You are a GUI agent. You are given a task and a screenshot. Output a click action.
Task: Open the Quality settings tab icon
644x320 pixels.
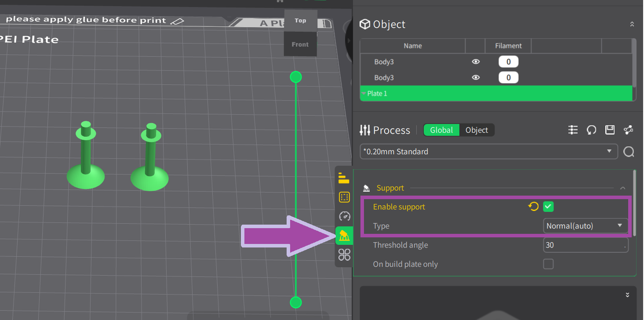[x=344, y=178]
